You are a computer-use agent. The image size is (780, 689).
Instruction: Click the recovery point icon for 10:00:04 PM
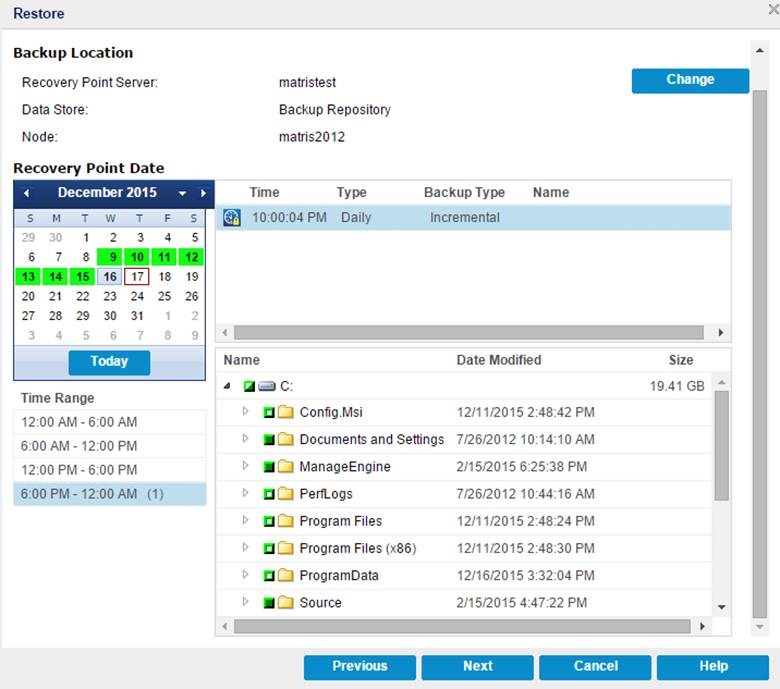(x=232, y=217)
